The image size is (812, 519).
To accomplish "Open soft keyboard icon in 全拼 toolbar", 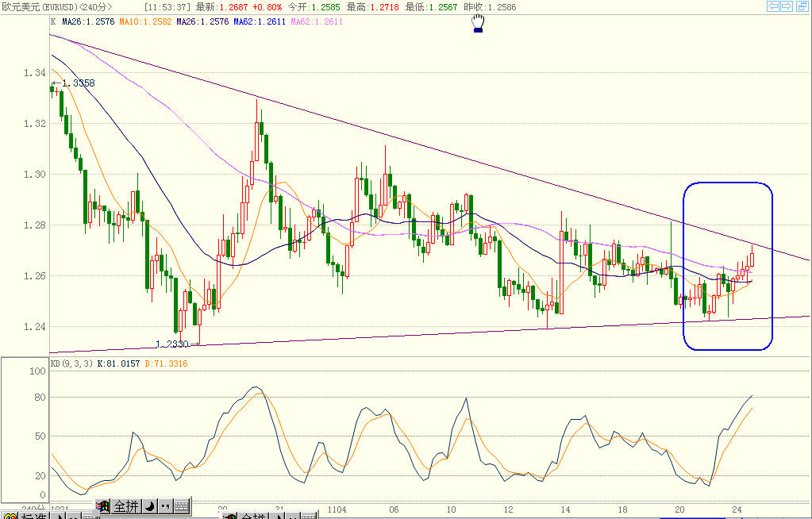I will [181, 506].
